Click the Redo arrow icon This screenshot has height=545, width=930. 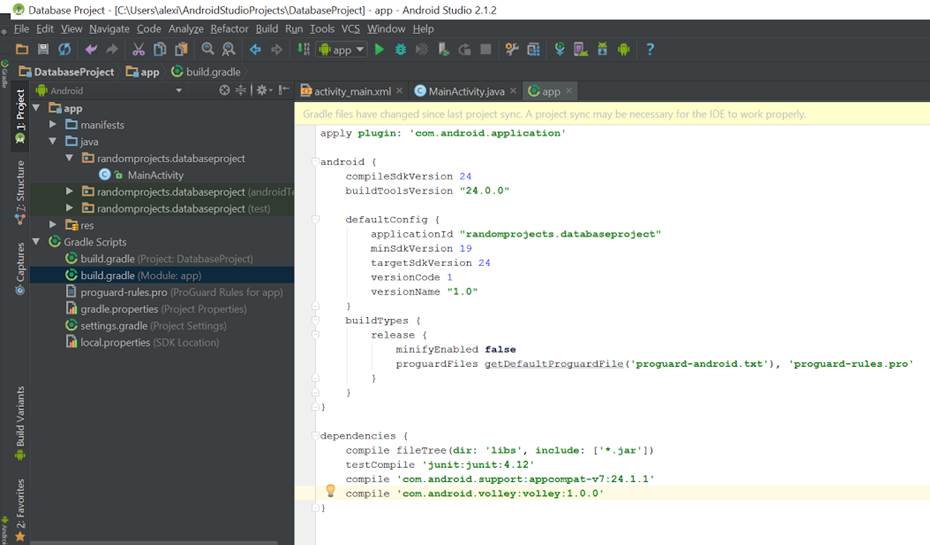click(x=112, y=49)
